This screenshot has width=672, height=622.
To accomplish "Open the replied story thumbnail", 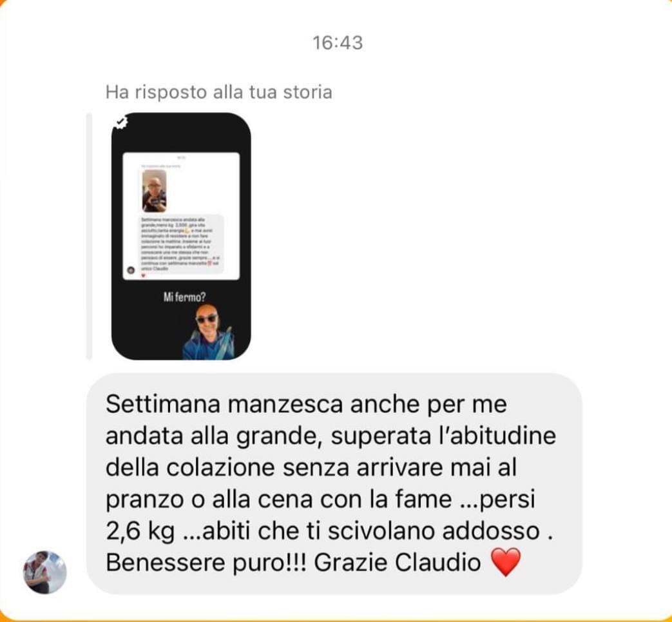I will click(181, 236).
